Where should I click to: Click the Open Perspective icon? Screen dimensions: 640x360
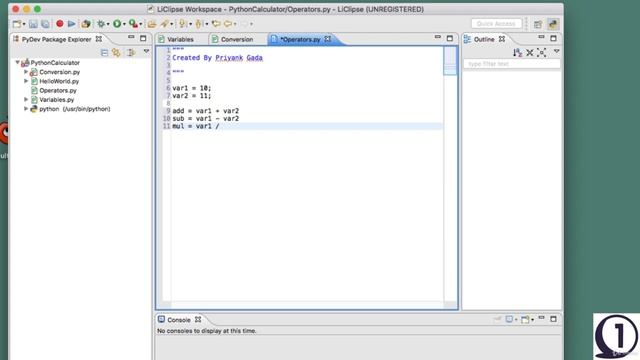[x=538, y=24]
